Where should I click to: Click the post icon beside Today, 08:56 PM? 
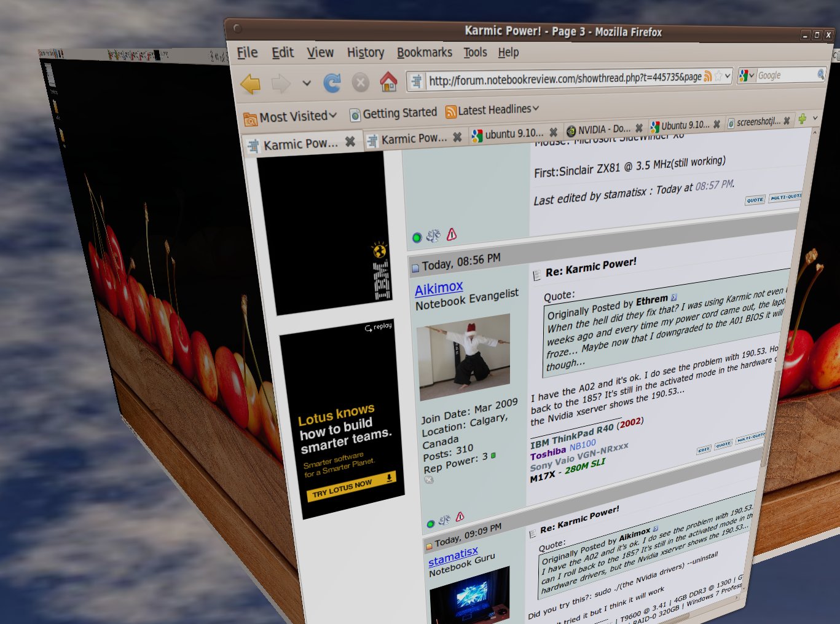415,268
